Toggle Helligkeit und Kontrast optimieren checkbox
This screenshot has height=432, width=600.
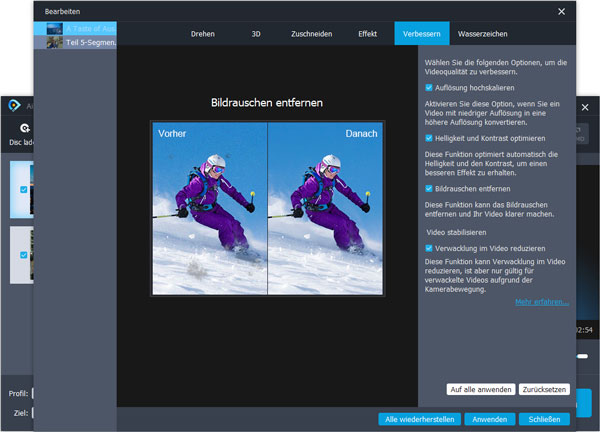429,138
